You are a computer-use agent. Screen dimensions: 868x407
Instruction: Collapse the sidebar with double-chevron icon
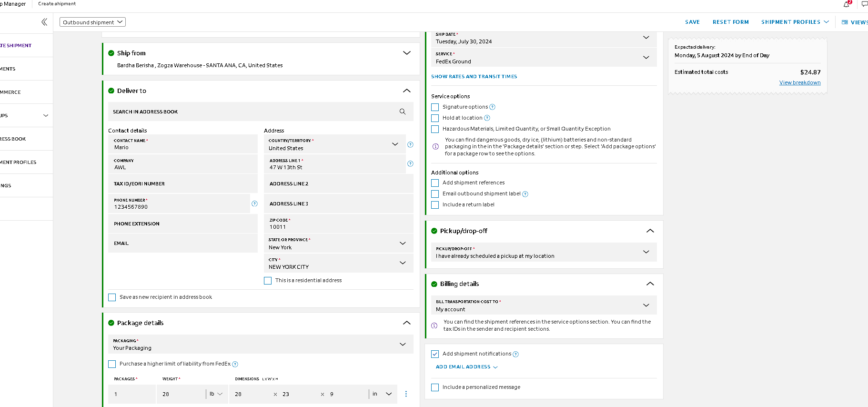(44, 22)
